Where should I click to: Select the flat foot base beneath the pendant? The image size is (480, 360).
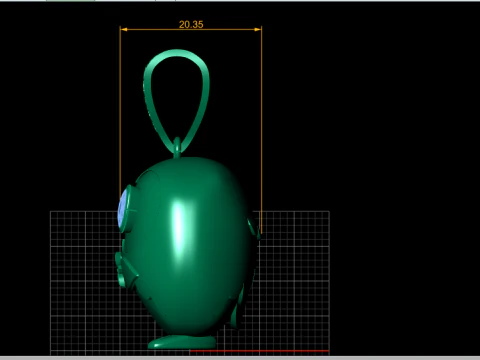182,342
